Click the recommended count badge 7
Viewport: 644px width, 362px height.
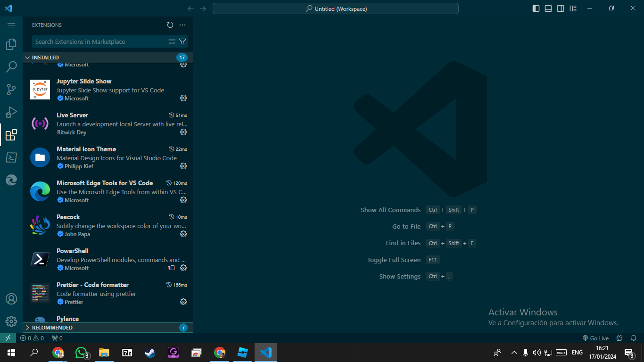[183, 328]
